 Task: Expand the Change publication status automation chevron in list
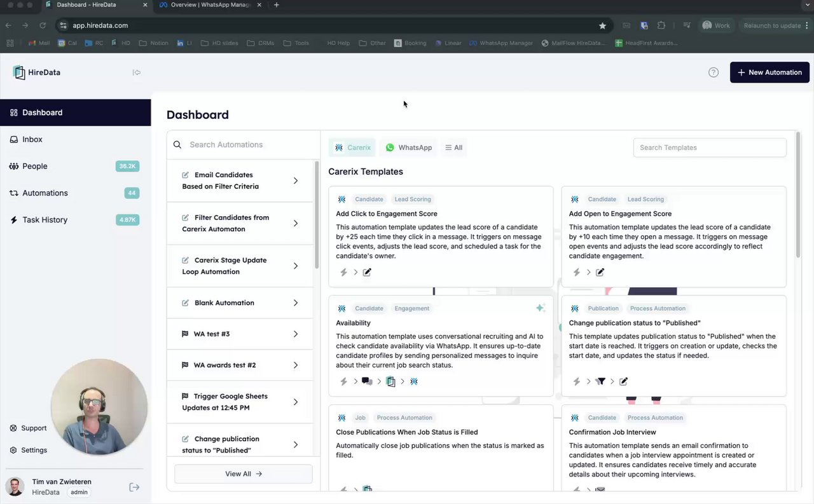pyautogui.click(x=296, y=444)
